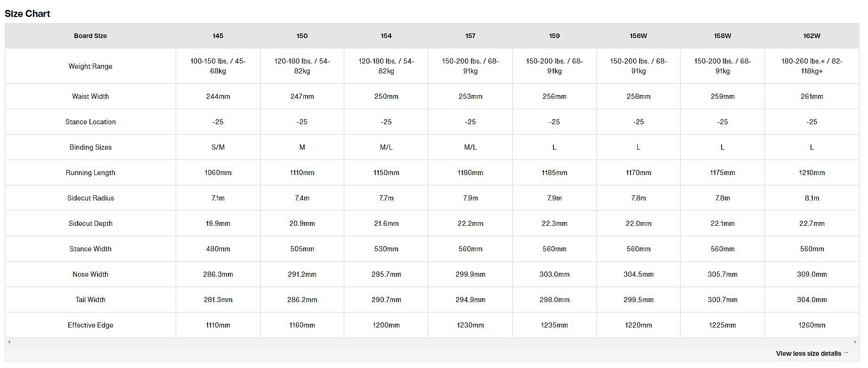Click the Size Chart heading
868x368 pixels.
click(27, 14)
